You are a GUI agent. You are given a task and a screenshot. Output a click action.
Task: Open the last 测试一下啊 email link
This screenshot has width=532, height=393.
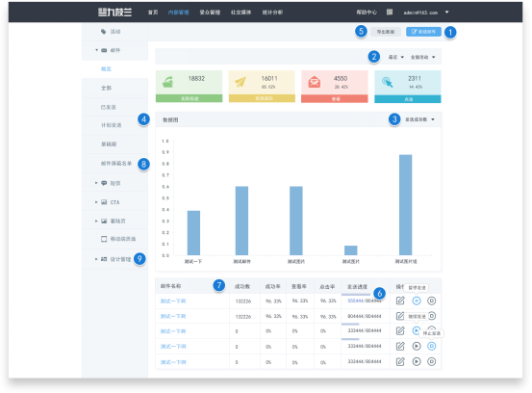coord(173,362)
